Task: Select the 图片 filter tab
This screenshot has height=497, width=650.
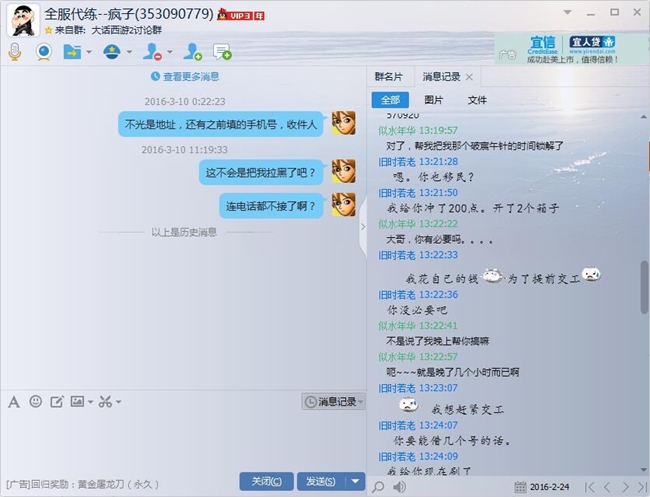Action: 434,100
